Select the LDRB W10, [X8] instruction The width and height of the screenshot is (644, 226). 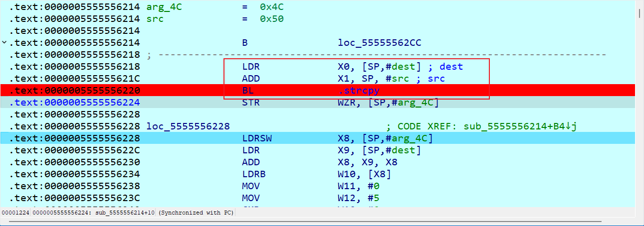[x=255, y=174]
